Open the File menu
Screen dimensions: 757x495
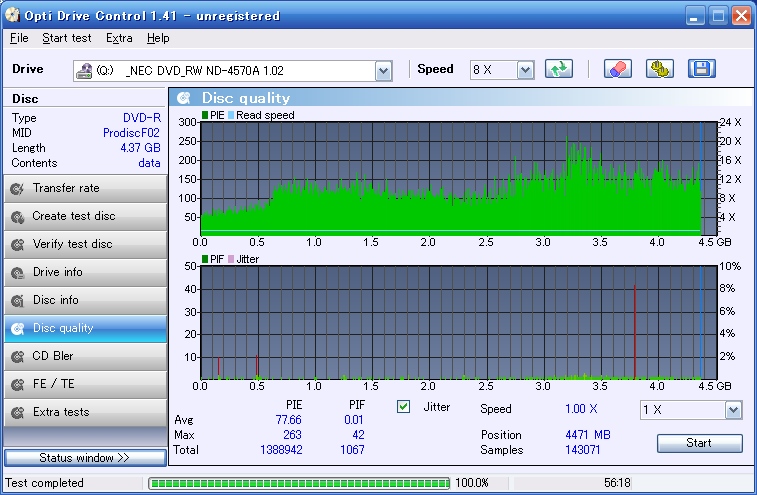[x=19, y=38]
